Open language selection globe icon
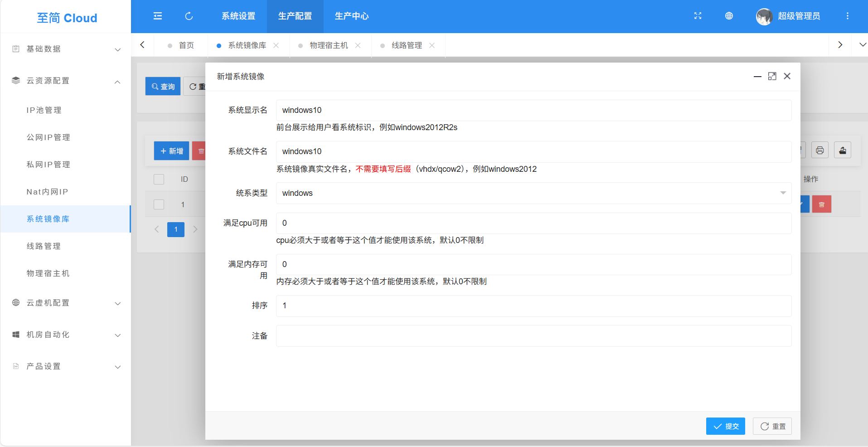Image resolution: width=868 pixels, height=447 pixels. [x=729, y=16]
